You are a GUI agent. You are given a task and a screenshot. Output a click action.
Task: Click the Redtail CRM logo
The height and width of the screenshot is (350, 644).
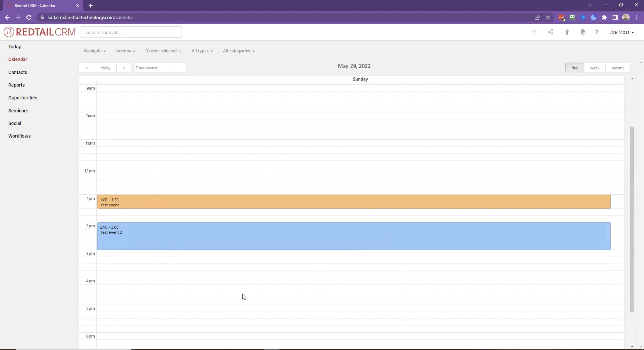point(40,32)
